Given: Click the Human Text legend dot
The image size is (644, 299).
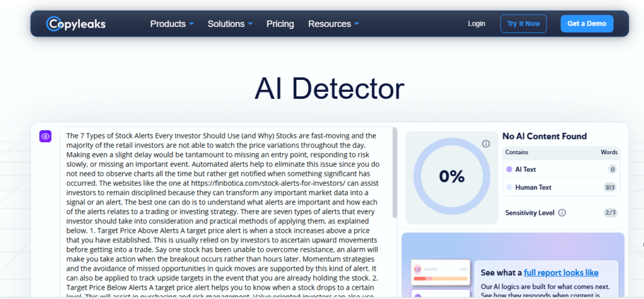Looking at the screenshot, I should 509,187.
